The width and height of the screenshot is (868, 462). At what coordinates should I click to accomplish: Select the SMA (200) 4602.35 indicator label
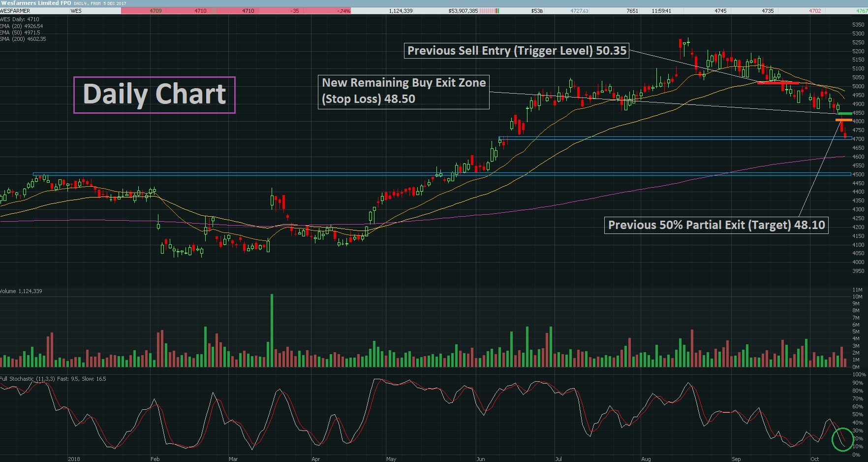click(x=23, y=39)
